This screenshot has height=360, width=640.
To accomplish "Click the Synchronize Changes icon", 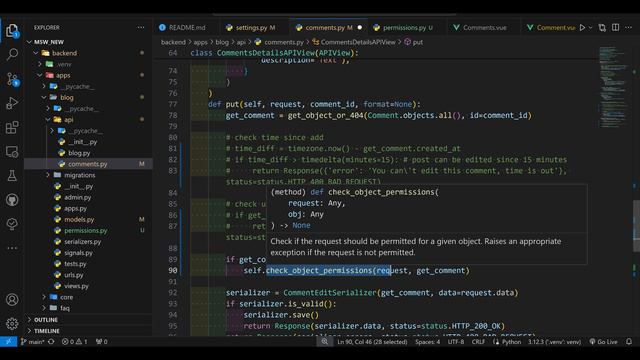I will pyautogui.click(x=51, y=342).
